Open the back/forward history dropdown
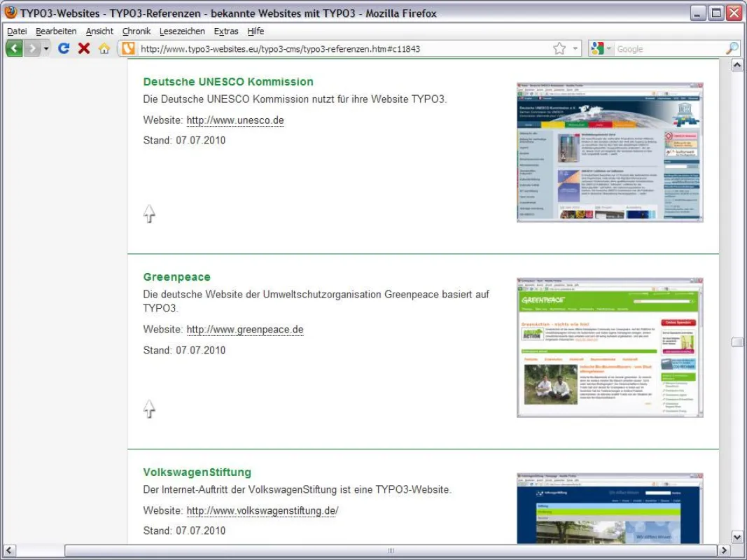Screen dimensions: 747x560 46,48
